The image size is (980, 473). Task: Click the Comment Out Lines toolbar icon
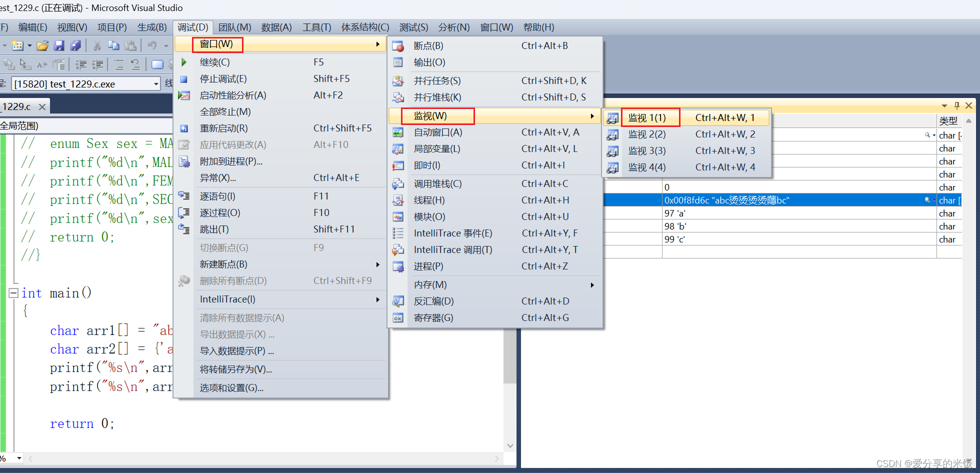coord(118,64)
